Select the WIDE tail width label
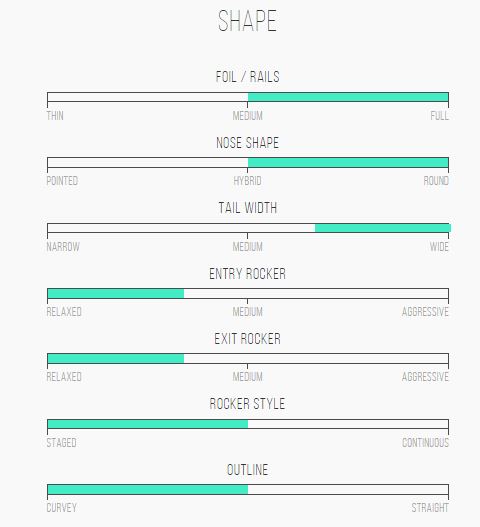The image size is (480, 527). (439, 247)
